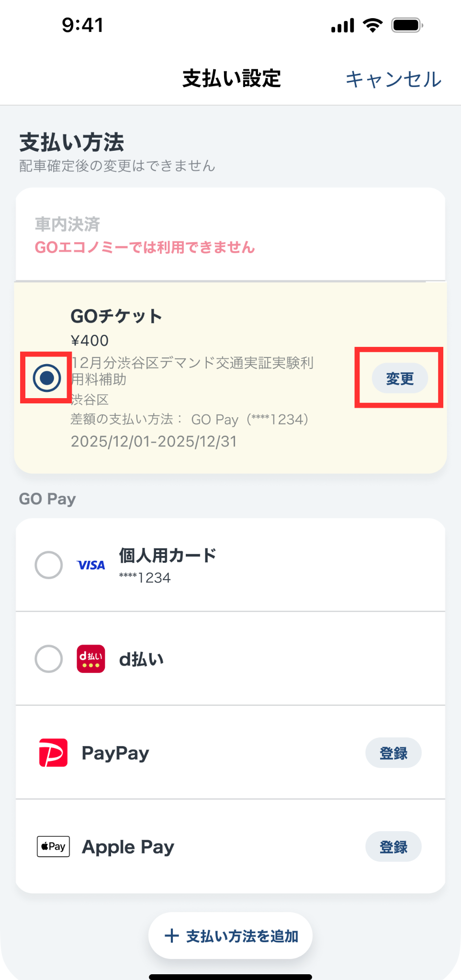Viewport: 461px width, 980px height.
Task: Tap the PayPay logo icon
Action: [x=53, y=753]
